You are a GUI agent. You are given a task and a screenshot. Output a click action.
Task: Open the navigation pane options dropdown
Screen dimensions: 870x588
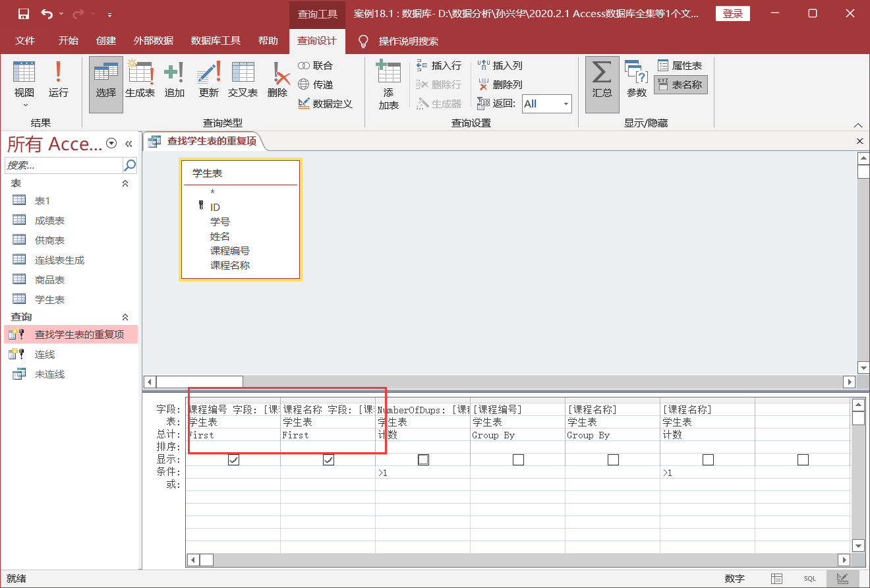tap(111, 143)
